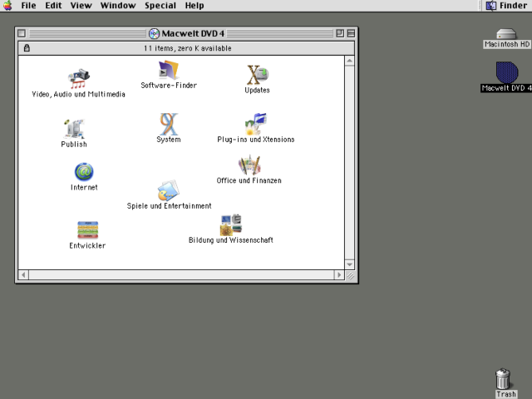
Task: Click the 'Plug-ins und Xtensions' label text
Action: (x=256, y=140)
